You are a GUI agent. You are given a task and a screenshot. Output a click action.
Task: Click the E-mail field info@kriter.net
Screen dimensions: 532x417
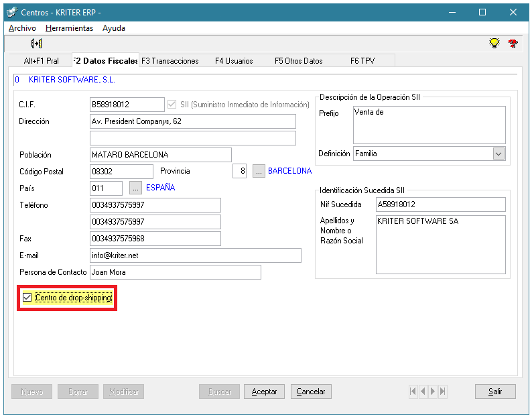click(196, 255)
